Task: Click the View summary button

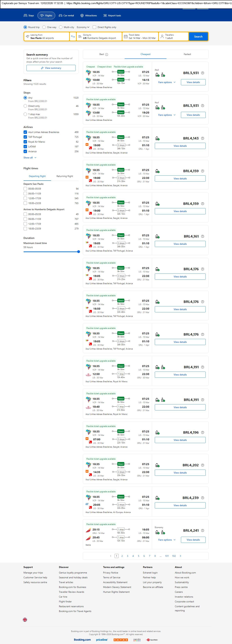Action: pyautogui.click(x=51, y=68)
